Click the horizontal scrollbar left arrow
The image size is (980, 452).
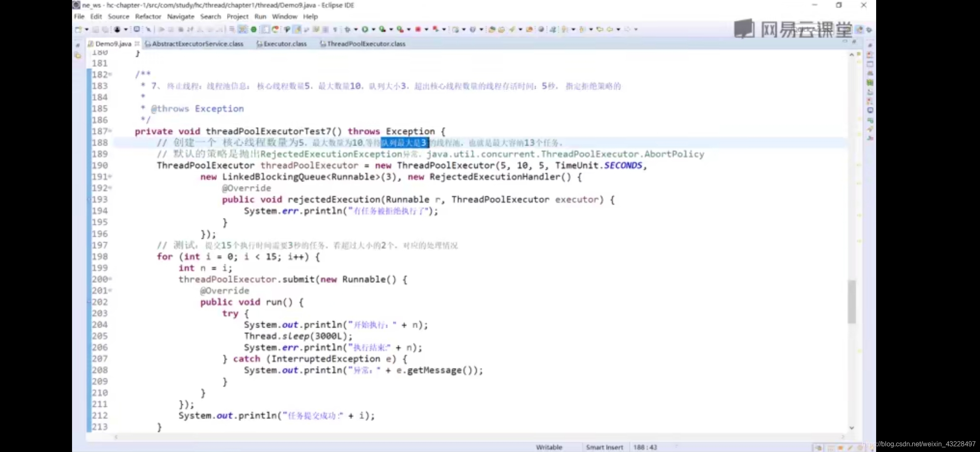click(116, 437)
